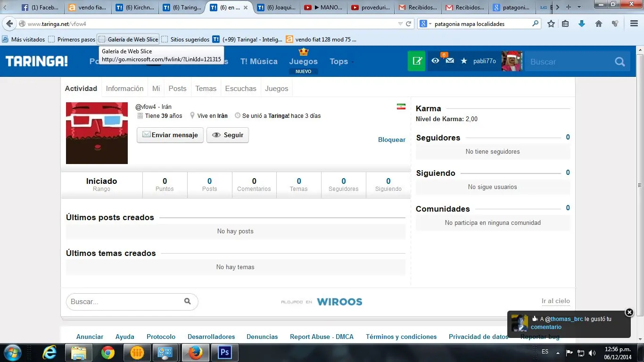
Task: Click the bookmark star in browser toolbar
Action: pyautogui.click(x=551, y=24)
